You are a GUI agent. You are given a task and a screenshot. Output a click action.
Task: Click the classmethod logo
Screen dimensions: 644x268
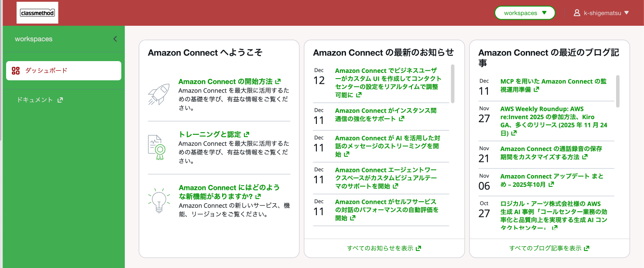pyautogui.click(x=37, y=13)
